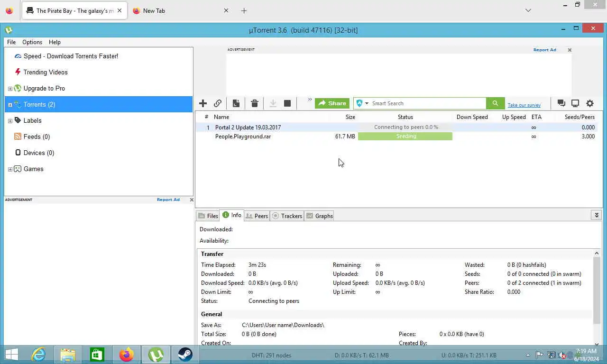607x364 pixels.
Task: Sort by Down Speed column header
Action: tap(472, 117)
